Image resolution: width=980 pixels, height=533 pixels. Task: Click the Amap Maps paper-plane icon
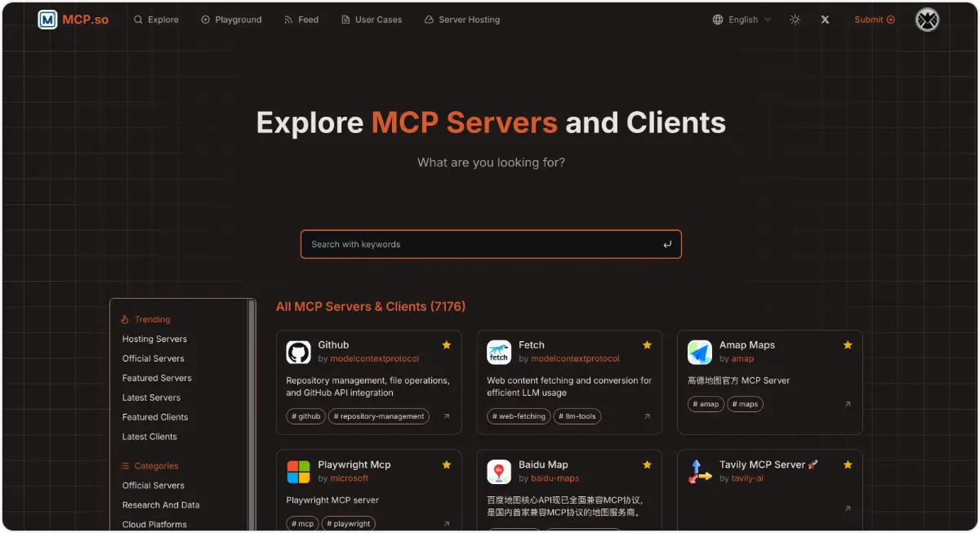699,351
